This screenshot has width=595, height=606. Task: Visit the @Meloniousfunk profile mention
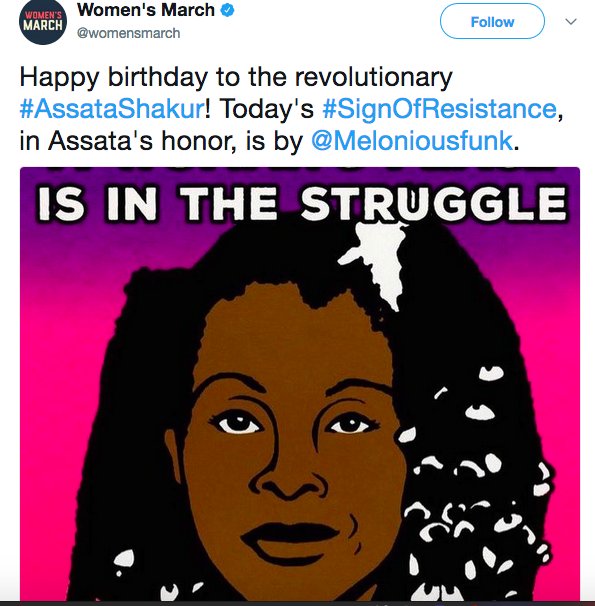[412, 141]
